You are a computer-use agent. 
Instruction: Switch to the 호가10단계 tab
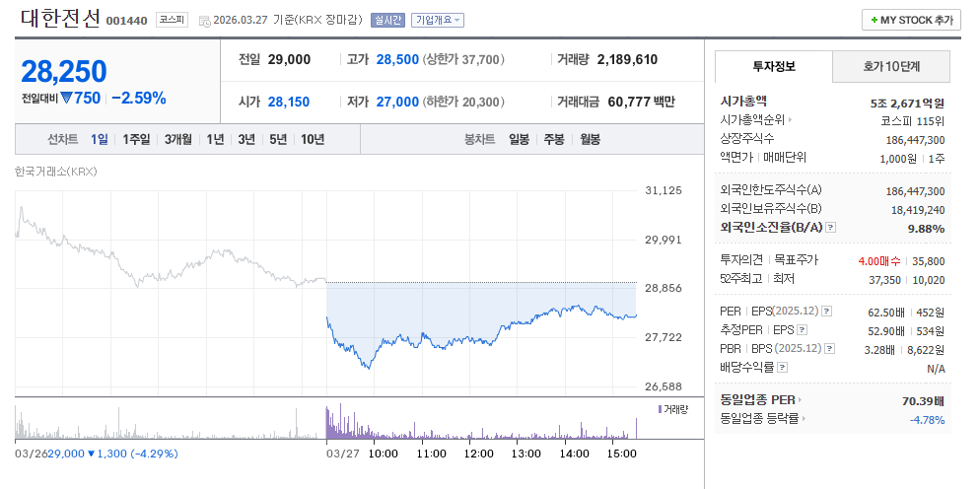(x=891, y=66)
